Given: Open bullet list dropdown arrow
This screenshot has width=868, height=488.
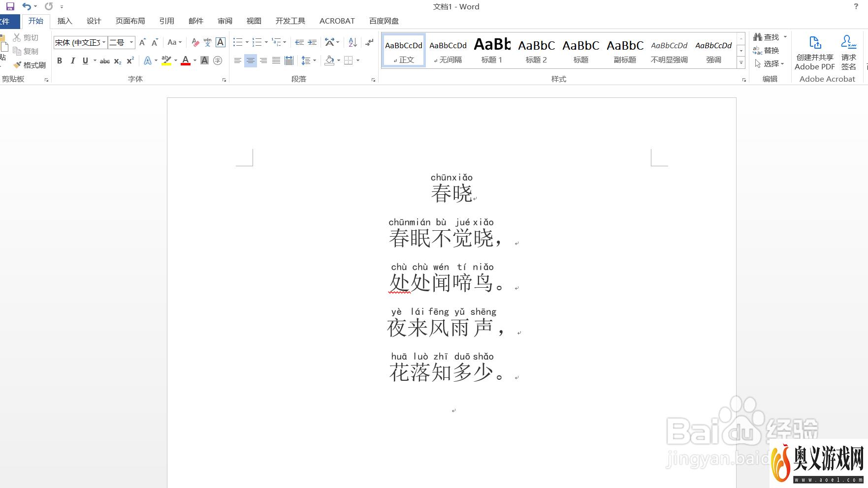Looking at the screenshot, I should [247, 42].
